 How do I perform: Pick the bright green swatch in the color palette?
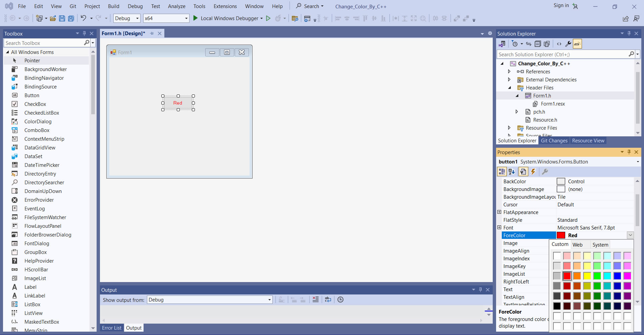[x=597, y=276]
